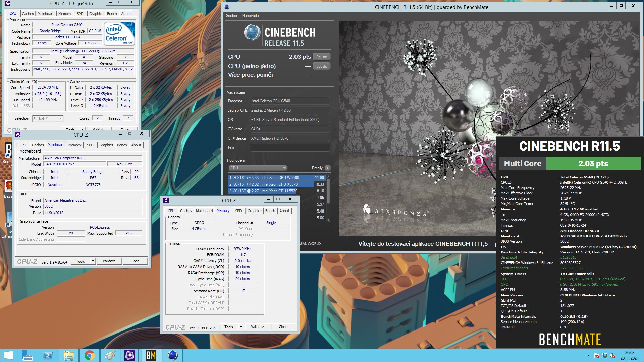Select Memory tab in Mainboard CPU-Z window
This screenshot has height=362, width=644.
click(75, 145)
